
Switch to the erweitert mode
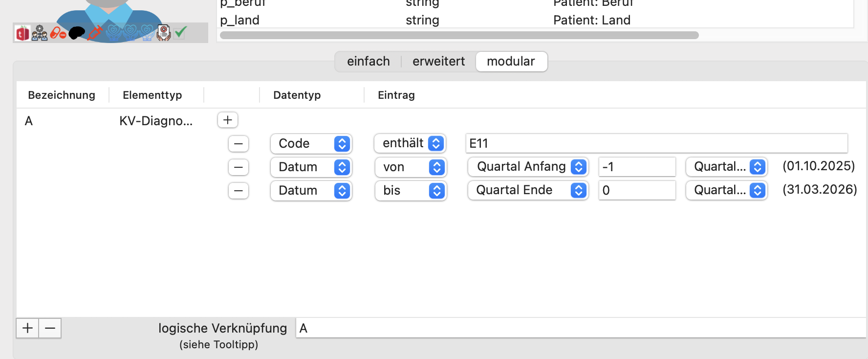(438, 62)
